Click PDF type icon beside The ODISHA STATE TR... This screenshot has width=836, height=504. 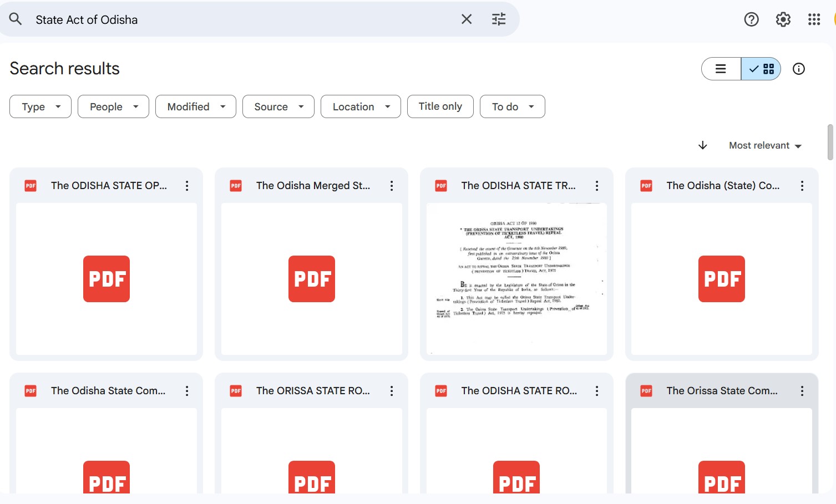coord(441,186)
